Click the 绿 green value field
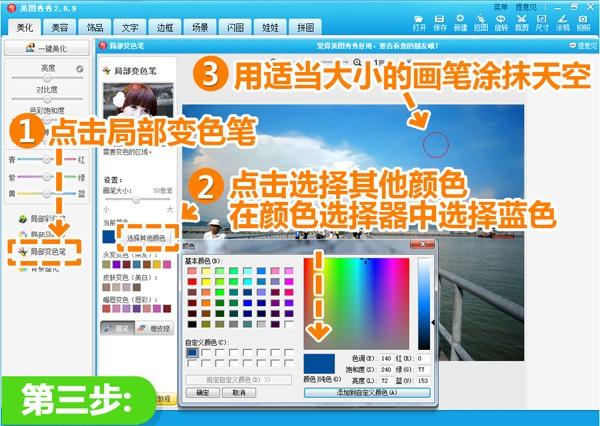Viewport: 600px width, 426px height. [423, 369]
